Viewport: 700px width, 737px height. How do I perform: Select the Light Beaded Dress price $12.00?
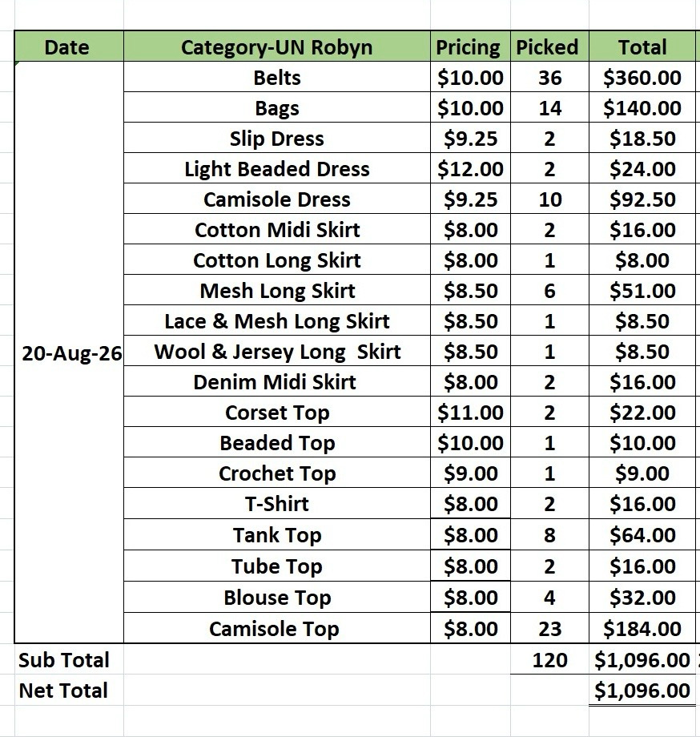click(470, 168)
